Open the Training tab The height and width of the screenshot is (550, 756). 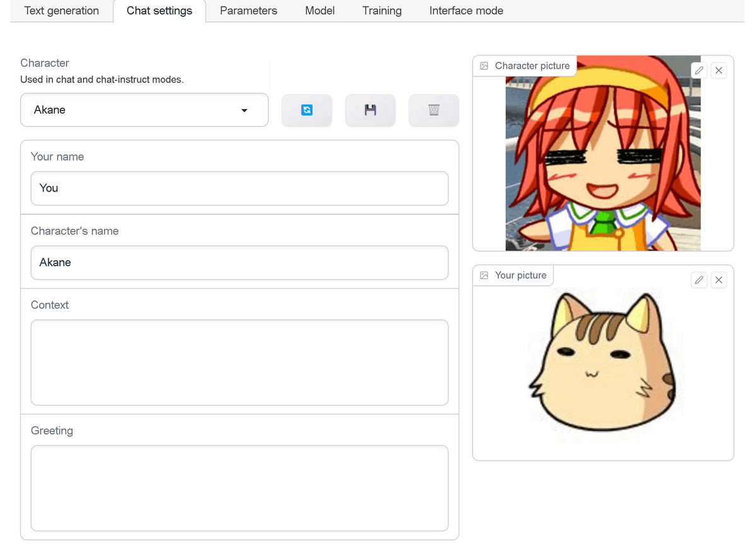[382, 11]
